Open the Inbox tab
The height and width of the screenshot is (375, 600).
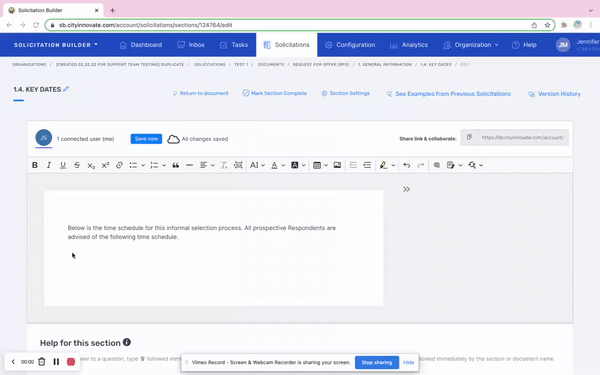tap(191, 45)
